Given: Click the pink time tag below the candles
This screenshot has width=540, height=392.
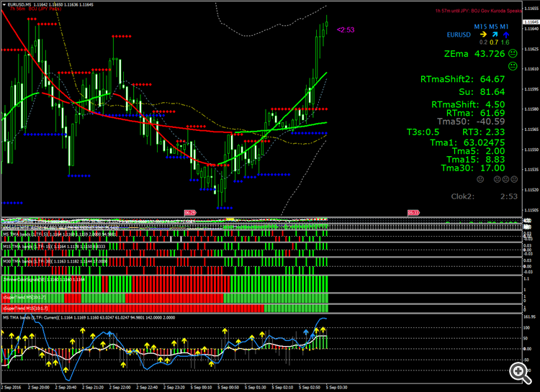Looking at the screenshot, I should [x=190, y=213].
